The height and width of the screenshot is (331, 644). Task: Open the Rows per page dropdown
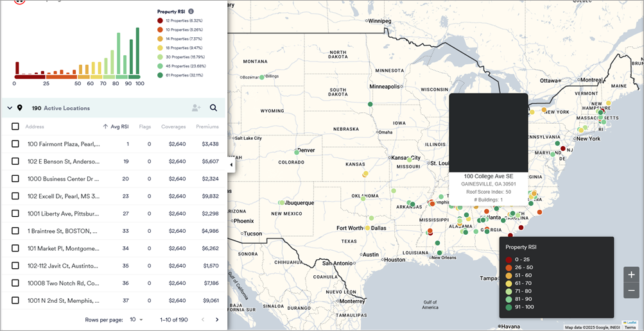(137, 319)
